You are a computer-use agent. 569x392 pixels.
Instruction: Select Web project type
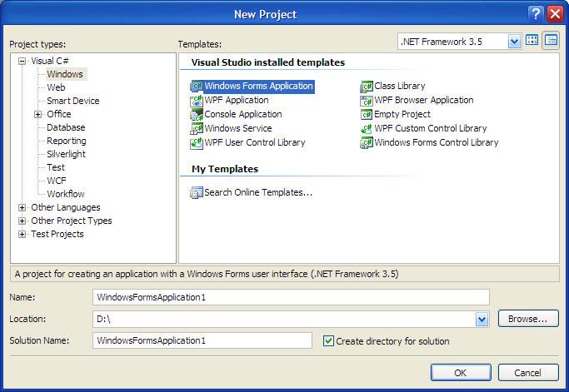tap(57, 87)
